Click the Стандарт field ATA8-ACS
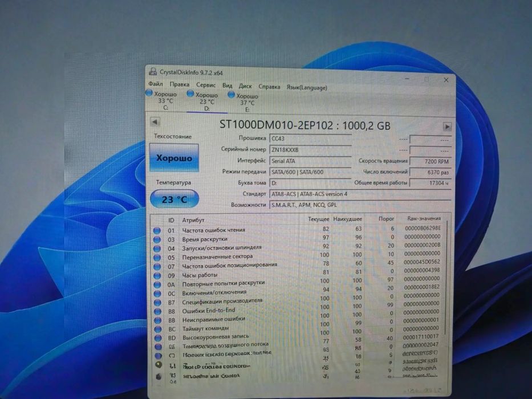The image size is (532, 399). pos(360,194)
